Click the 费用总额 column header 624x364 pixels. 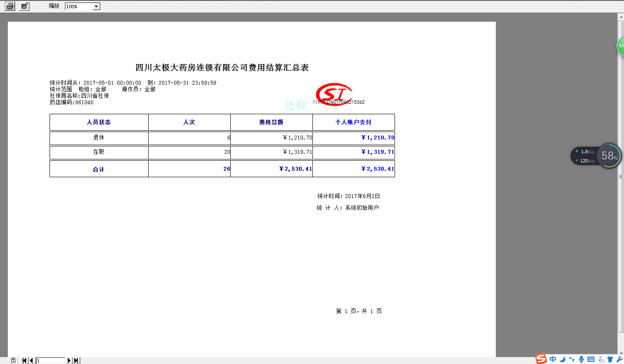[x=272, y=122]
